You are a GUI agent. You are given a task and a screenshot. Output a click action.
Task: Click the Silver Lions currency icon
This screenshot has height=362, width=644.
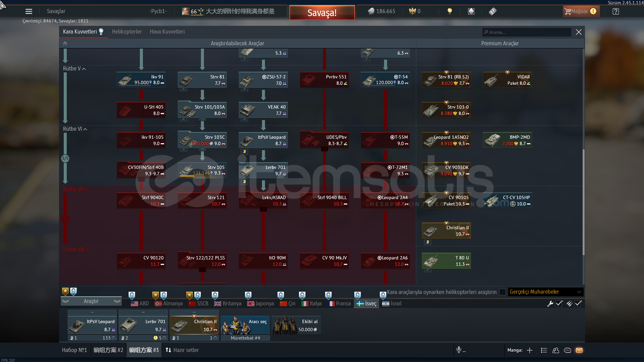pos(371,11)
